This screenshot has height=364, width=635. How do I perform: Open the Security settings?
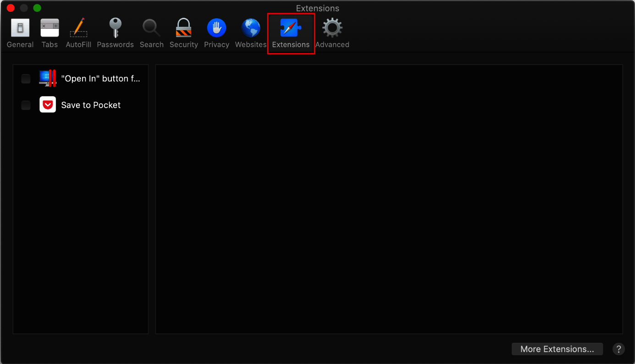click(183, 32)
